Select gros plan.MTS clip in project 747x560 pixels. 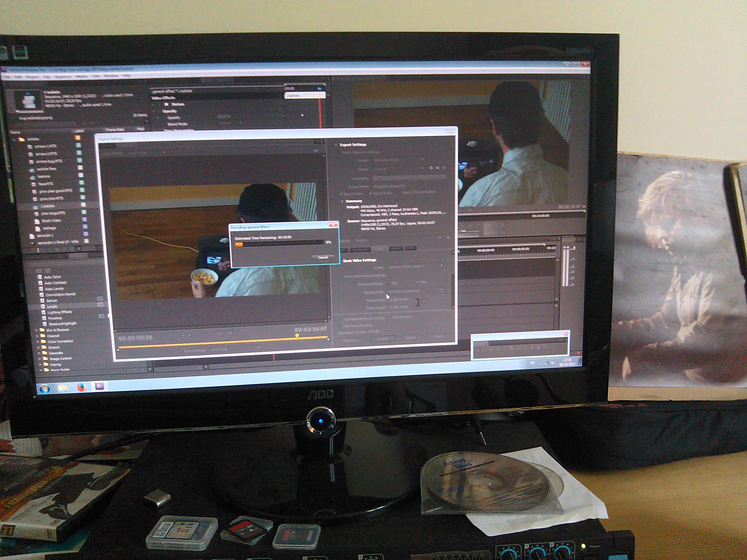51,199
